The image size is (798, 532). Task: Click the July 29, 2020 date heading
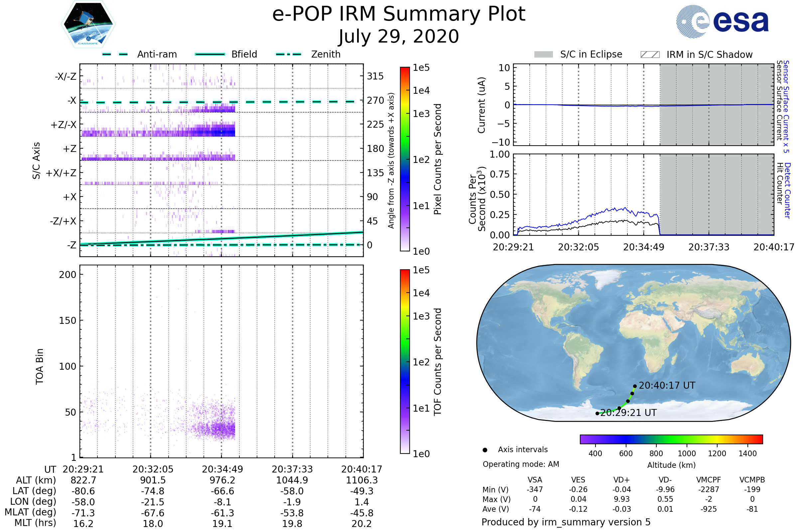tap(399, 37)
